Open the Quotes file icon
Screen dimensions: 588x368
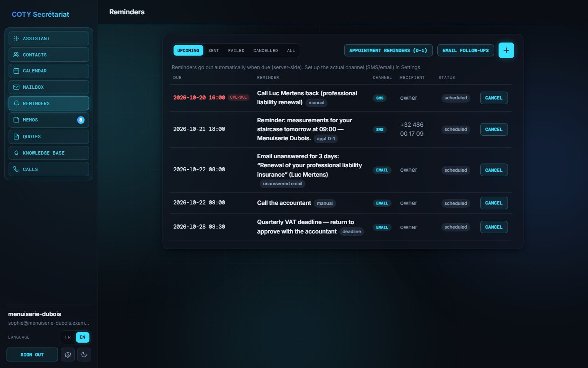(16, 137)
